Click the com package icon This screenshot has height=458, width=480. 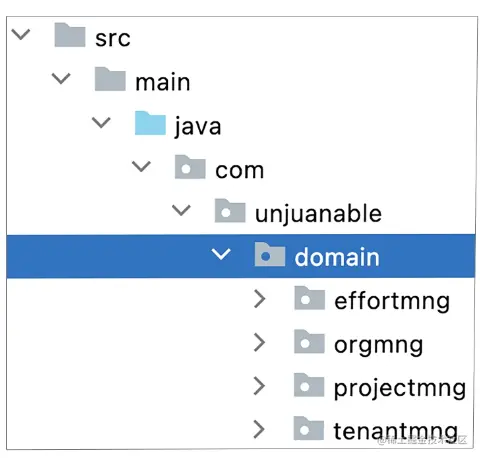pos(190,167)
